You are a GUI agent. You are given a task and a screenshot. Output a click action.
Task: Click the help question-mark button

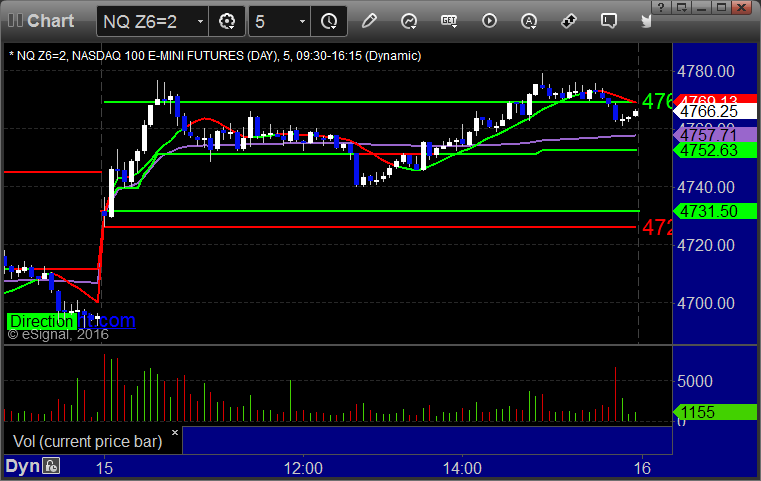click(661, 7)
